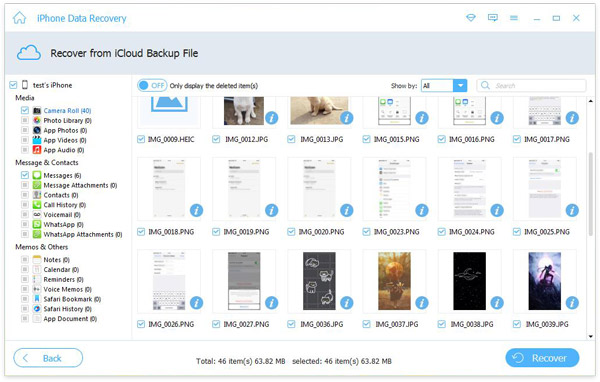Select App Document (0) category

tap(70, 319)
